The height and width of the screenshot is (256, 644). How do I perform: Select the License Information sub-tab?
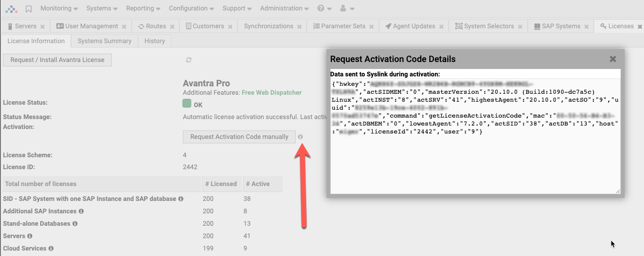point(36,41)
